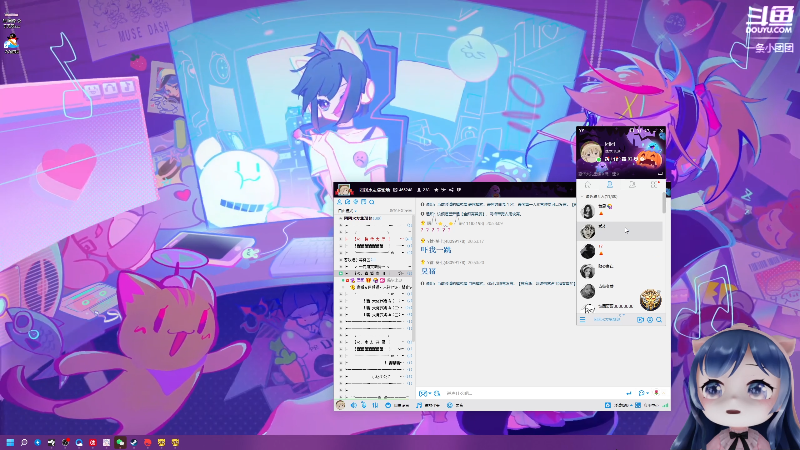Mute the speaker in the channel's bottom bar

coord(354,405)
